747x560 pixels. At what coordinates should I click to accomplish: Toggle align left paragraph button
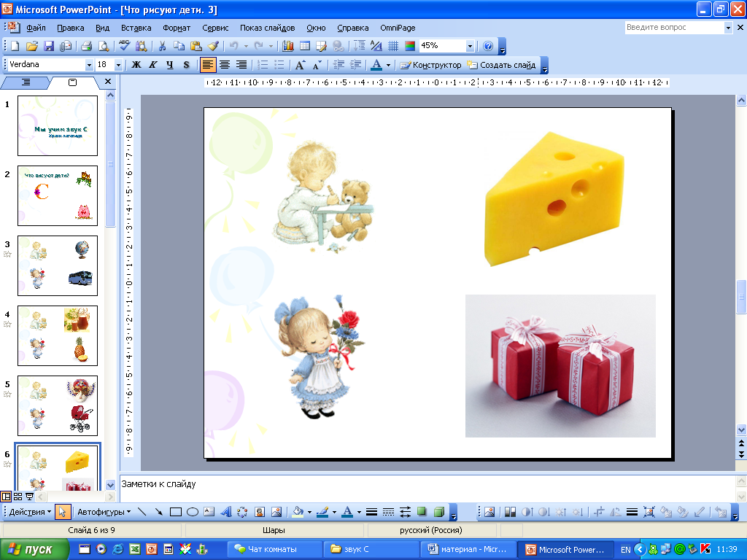coord(208,65)
